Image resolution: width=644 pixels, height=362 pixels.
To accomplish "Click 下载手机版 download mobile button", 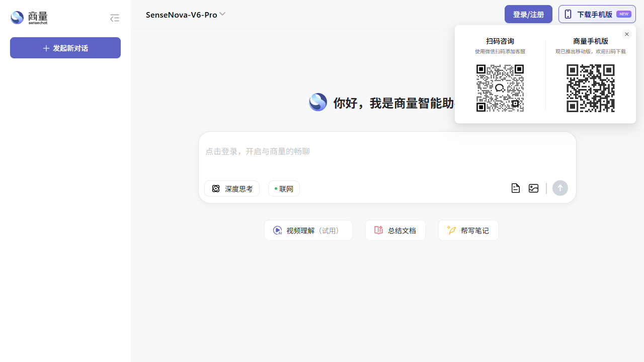I will coord(597,14).
